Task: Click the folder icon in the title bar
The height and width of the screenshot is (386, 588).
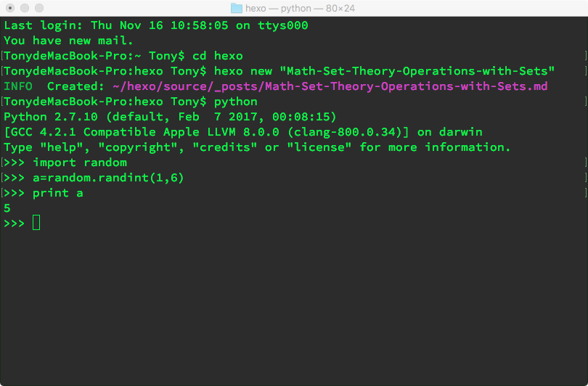Action: pos(237,8)
